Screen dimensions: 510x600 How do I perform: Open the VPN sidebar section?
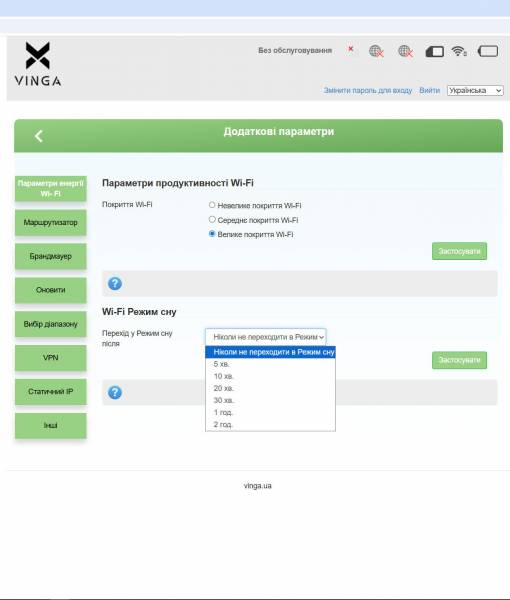[x=51, y=357]
